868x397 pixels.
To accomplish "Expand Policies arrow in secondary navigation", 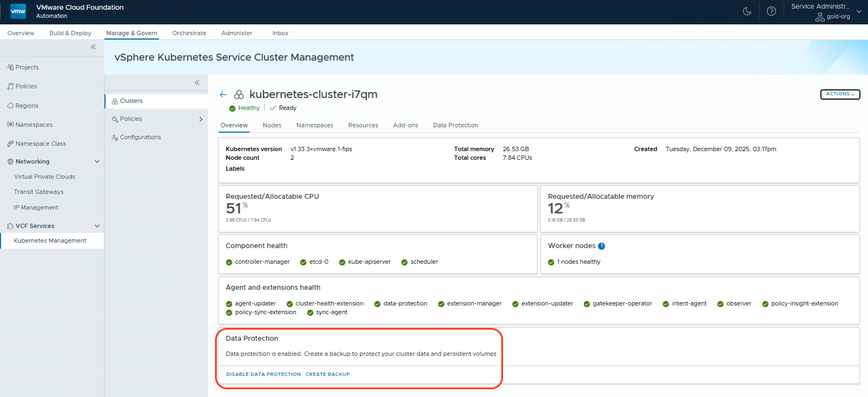I will (201, 119).
